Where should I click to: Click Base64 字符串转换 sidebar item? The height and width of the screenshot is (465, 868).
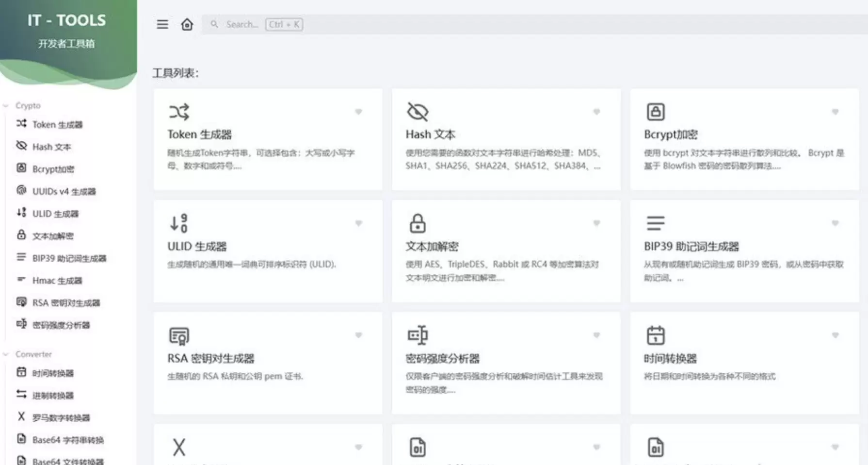(68, 440)
